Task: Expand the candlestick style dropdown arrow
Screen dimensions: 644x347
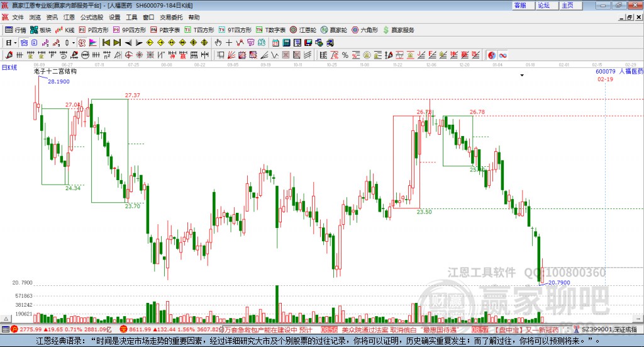Action: click(x=74, y=43)
